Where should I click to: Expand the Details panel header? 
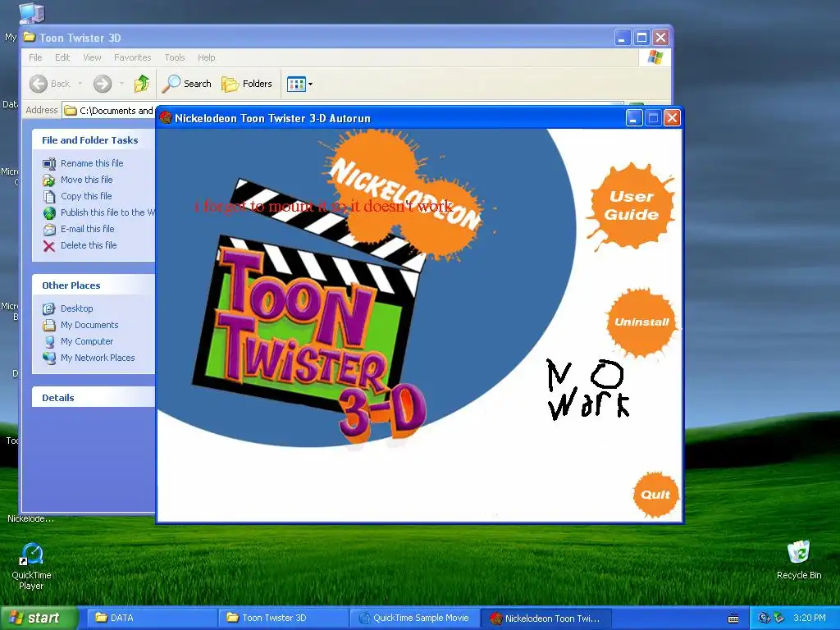pos(94,398)
